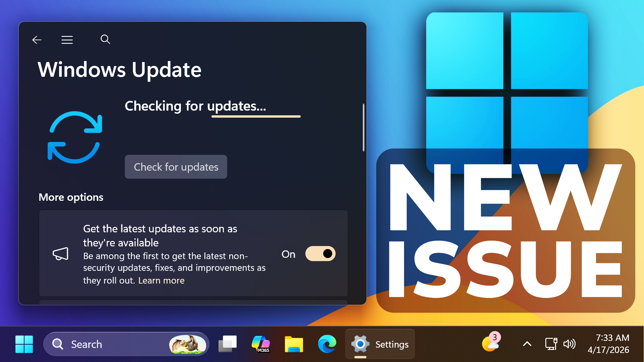
Task: Expand hidden icons in the system tray
Action: (527, 344)
